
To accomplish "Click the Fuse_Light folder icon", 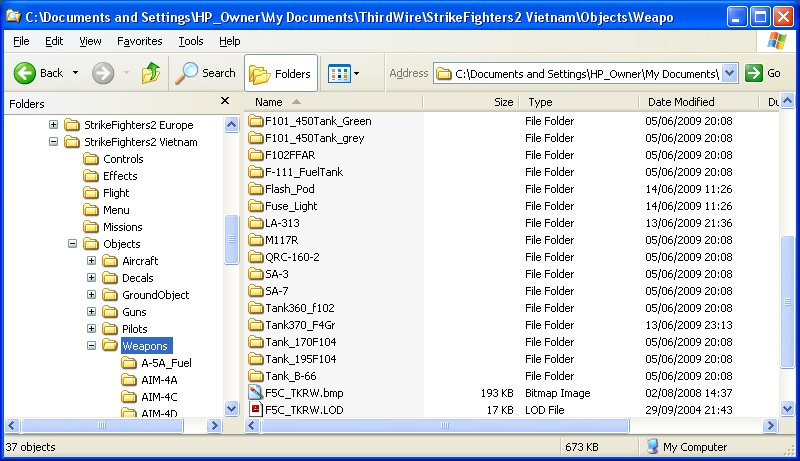I will (256, 206).
